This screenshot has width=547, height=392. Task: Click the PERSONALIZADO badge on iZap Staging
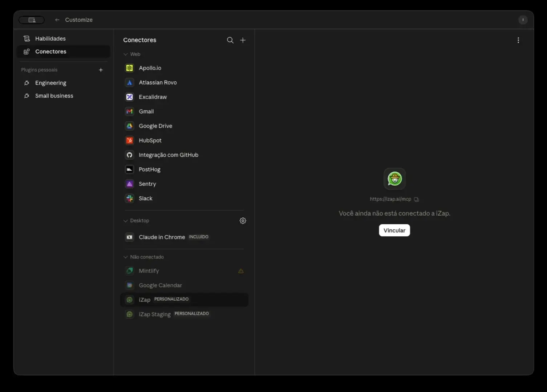point(192,314)
